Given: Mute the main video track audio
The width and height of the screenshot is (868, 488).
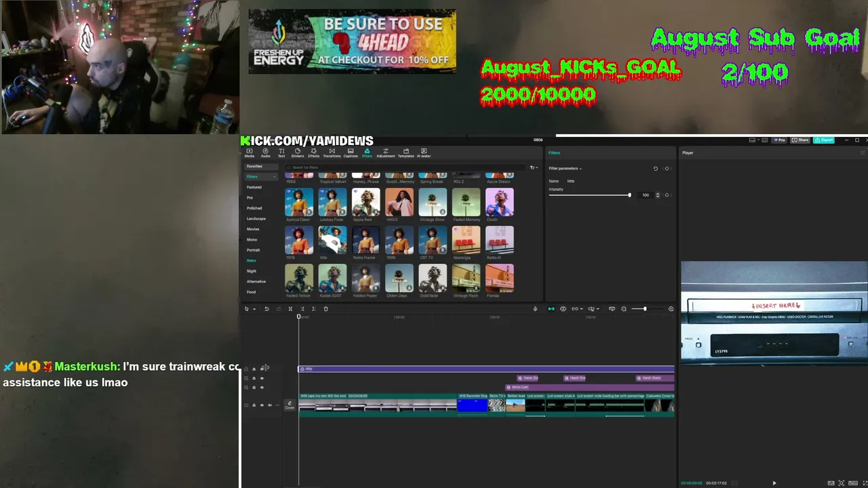Looking at the screenshot, I should point(269,405).
